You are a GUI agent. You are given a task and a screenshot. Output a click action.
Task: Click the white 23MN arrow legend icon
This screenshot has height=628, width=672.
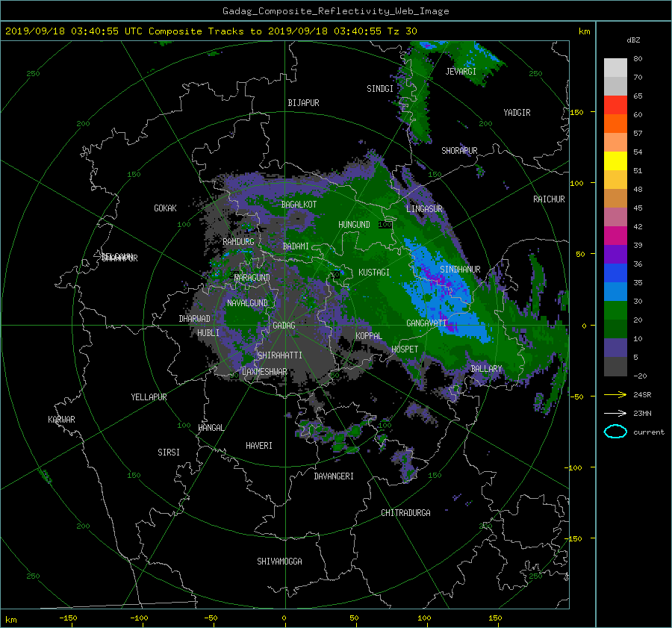615,413
